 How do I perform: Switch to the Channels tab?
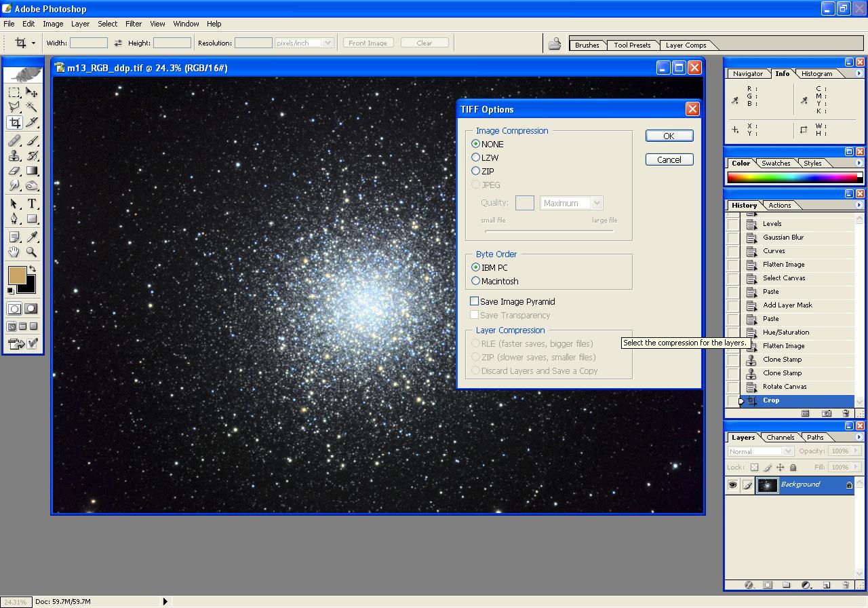[780, 438]
